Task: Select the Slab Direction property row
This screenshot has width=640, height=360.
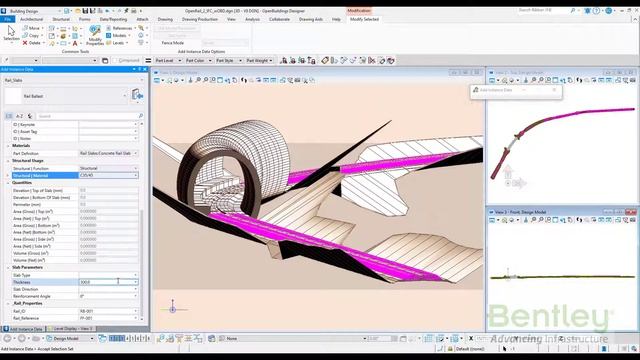Action: pyautogui.click(x=75, y=289)
